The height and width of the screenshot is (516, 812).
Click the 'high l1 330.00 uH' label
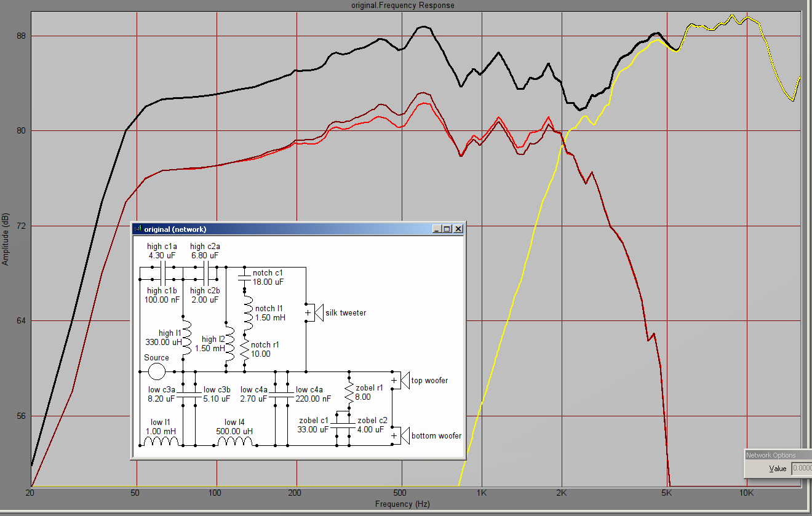163,338
